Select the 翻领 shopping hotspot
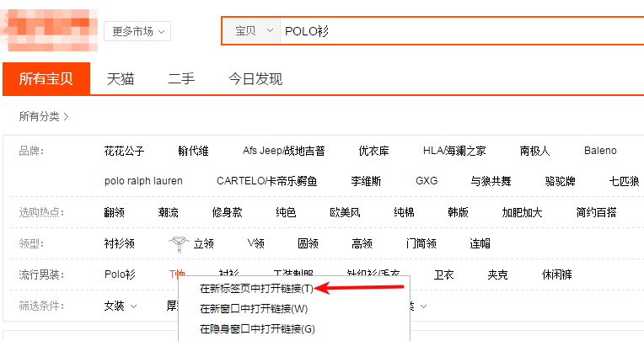Viewport: 644px width, 341px height. pyautogui.click(x=114, y=212)
